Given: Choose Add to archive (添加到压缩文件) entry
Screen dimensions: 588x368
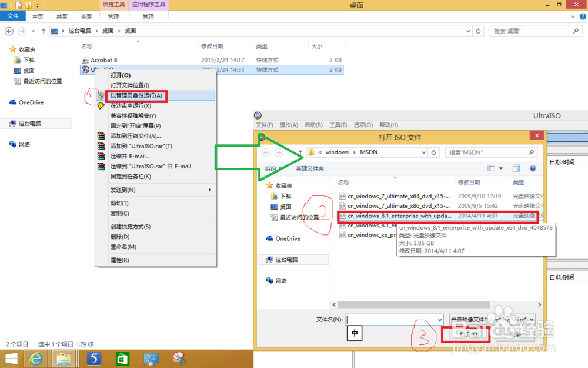Looking at the screenshot, I should (x=135, y=136).
